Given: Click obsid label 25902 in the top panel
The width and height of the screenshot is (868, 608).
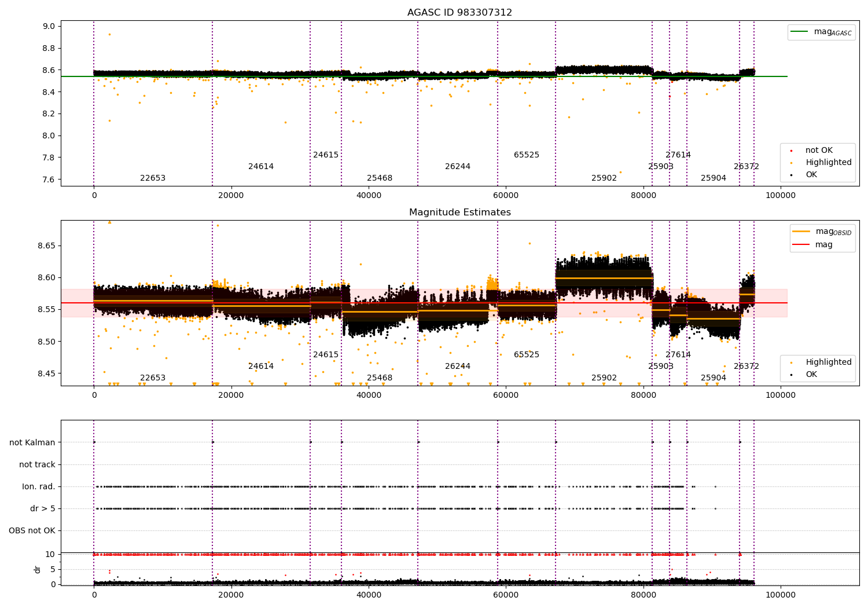Looking at the screenshot, I should click(x=604, y=178).
